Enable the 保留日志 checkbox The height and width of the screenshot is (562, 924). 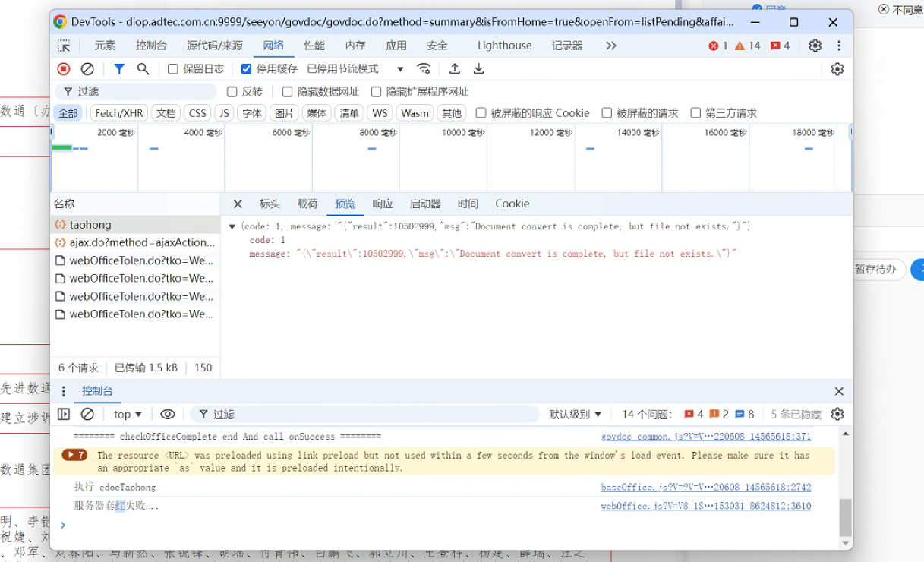tap(173, 69)
